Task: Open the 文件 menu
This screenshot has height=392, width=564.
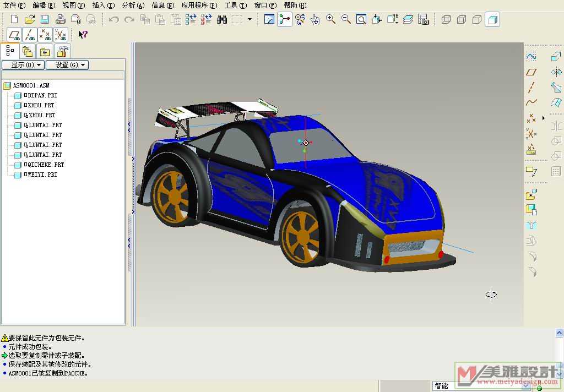Action: [x=14, y=6]
